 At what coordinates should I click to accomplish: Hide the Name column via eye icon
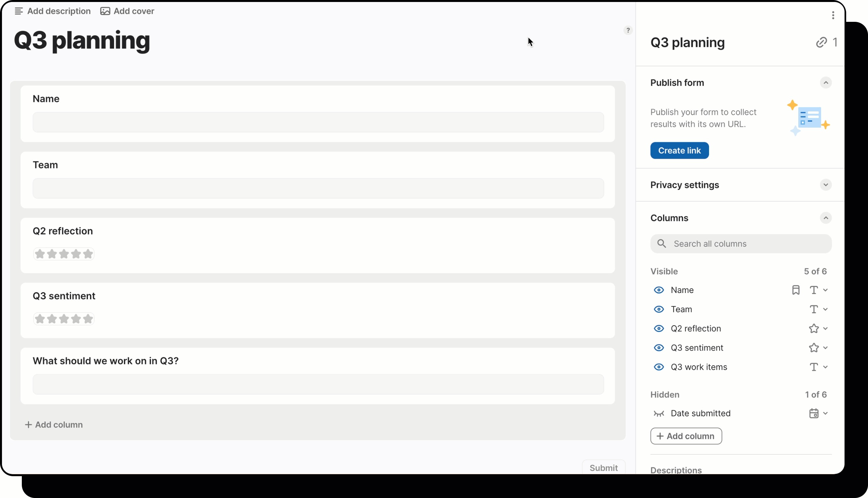click(659, 290)
